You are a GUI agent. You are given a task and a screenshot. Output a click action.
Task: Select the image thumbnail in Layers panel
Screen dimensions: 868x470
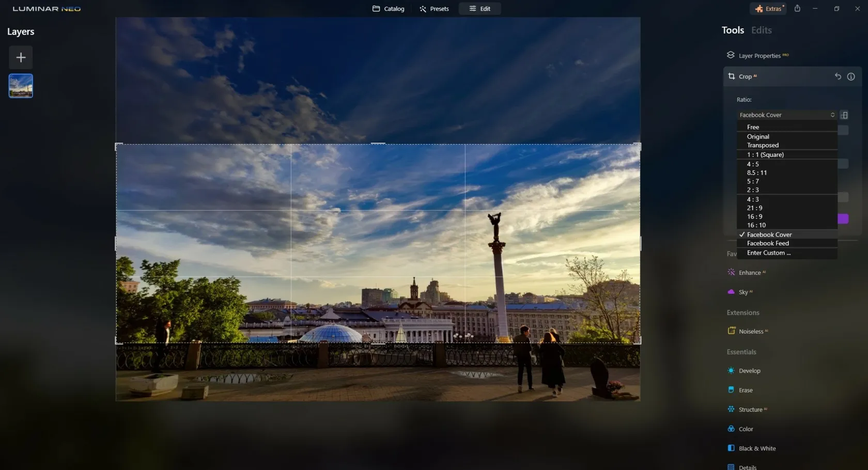click(20, 86)
